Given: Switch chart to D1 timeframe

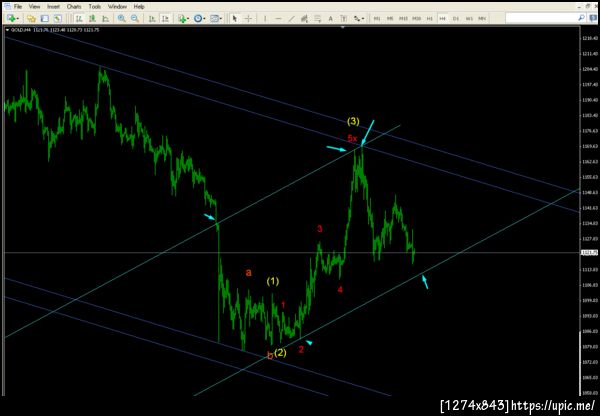Looking at the screenshot, I should pyautogui.click(x=456, y=18).
